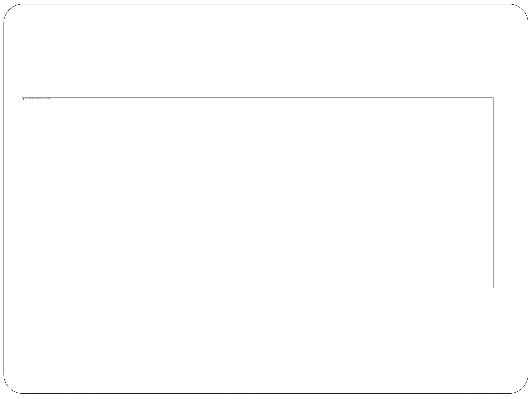Click the placeholder frame's right border edge

(493, 193)
